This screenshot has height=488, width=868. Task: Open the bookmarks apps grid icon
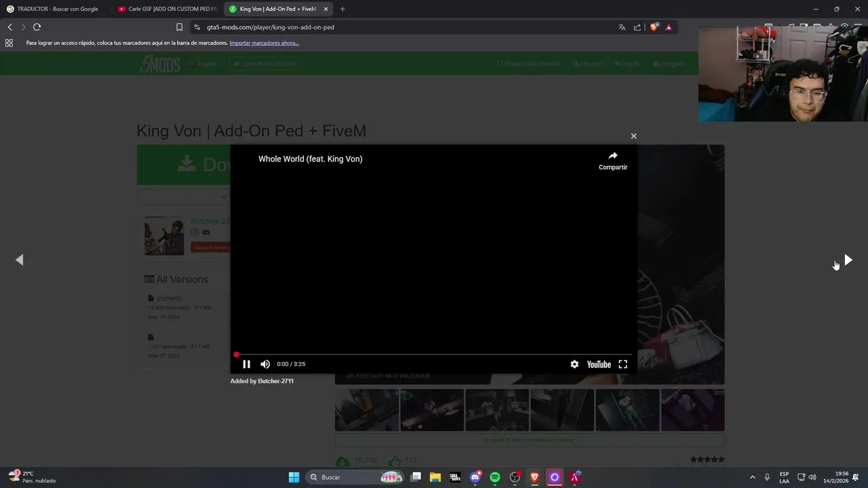tap(9, 43)
